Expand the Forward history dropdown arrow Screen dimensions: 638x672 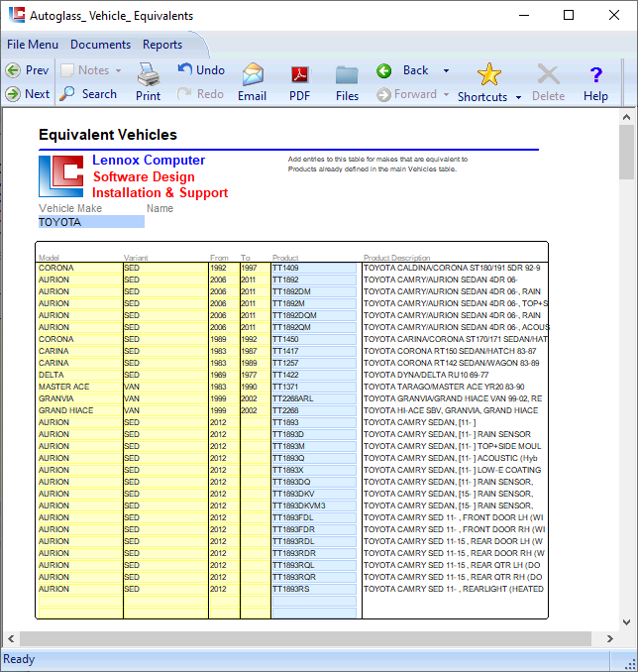point(446,94)
